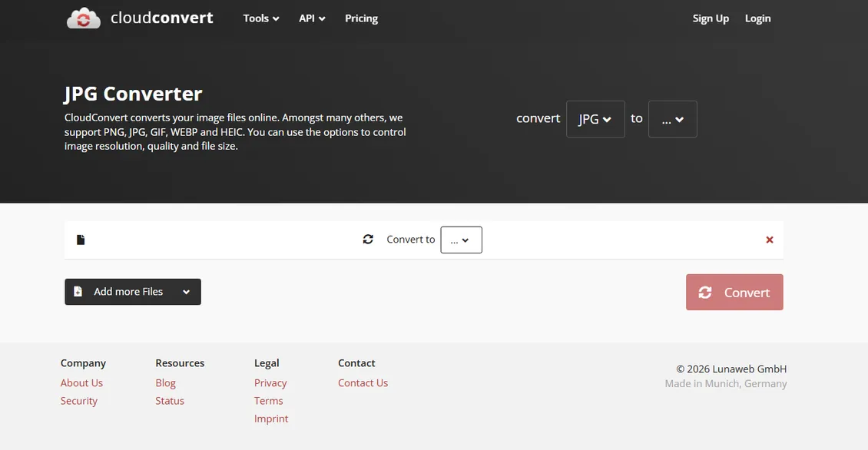Click the refresh arrows icon beside Convert to

368,239
